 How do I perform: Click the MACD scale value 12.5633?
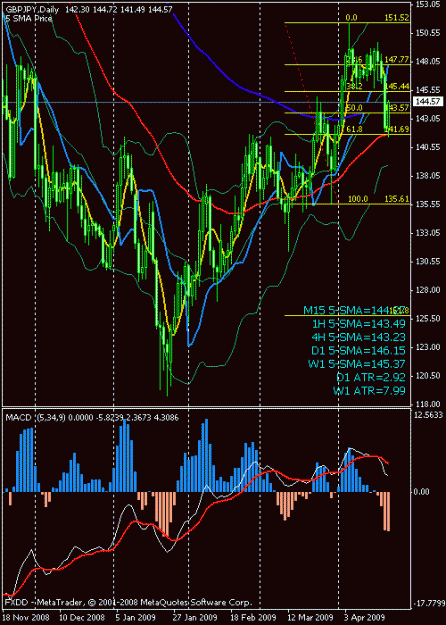(428, 415)
